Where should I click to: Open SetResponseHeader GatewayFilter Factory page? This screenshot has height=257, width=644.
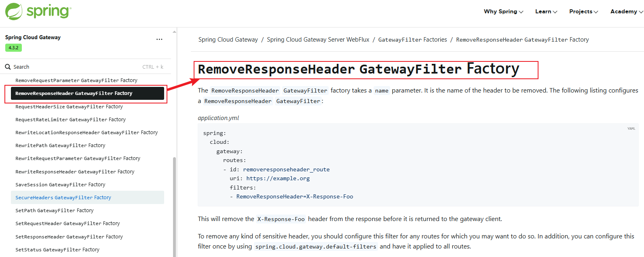point(69,237)
